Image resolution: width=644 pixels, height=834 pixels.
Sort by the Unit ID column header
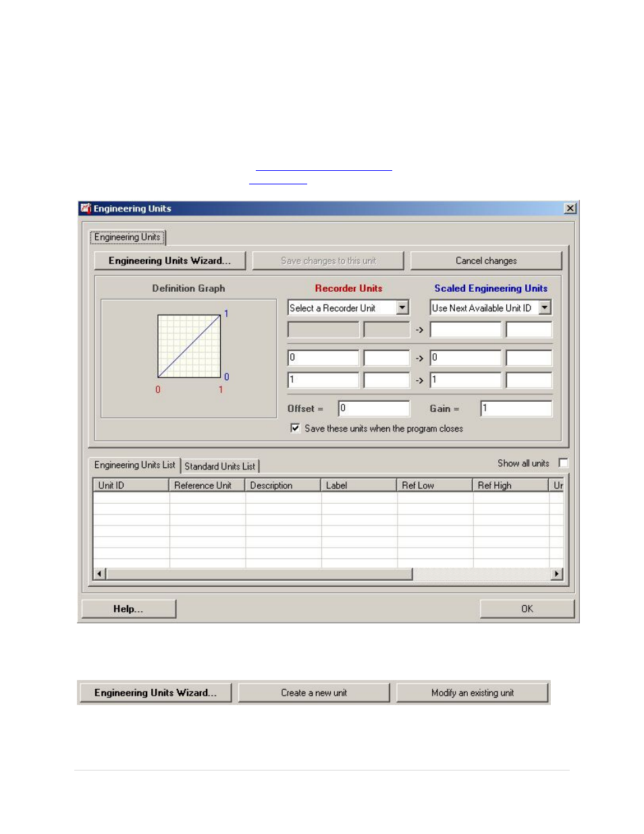click(x=131, y=486)
